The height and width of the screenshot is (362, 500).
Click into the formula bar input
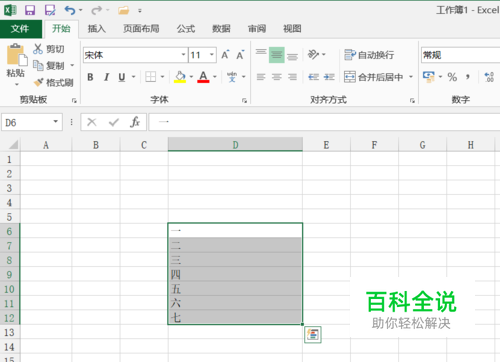pyautogui.click(x=323, y=122)
